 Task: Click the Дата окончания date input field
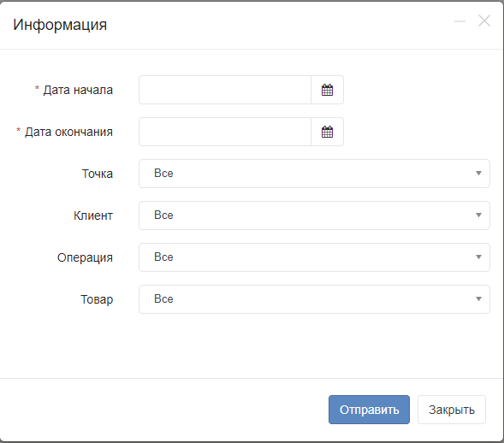(225, 132)
